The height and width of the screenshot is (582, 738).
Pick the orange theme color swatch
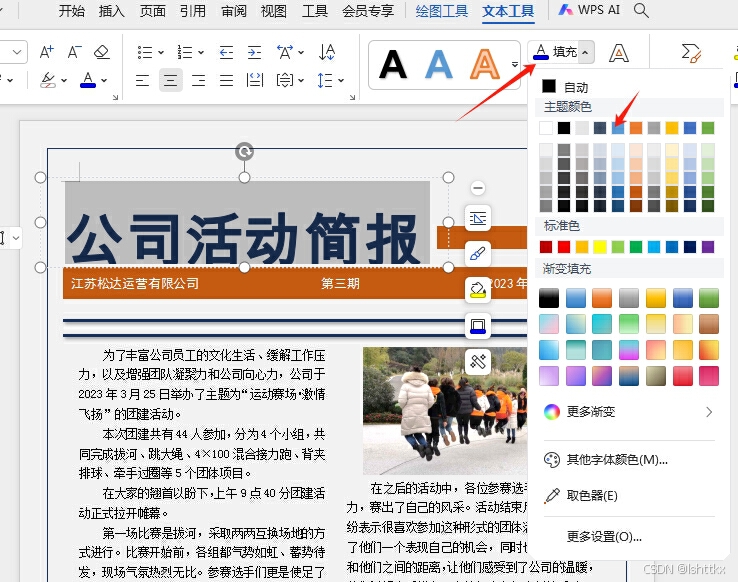pos(636,128)
